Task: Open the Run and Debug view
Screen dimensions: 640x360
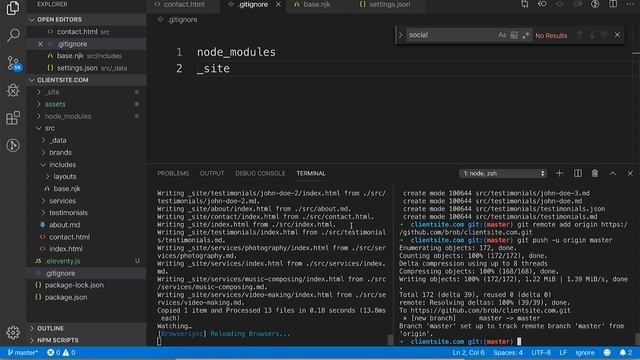Action: [13, 90]
